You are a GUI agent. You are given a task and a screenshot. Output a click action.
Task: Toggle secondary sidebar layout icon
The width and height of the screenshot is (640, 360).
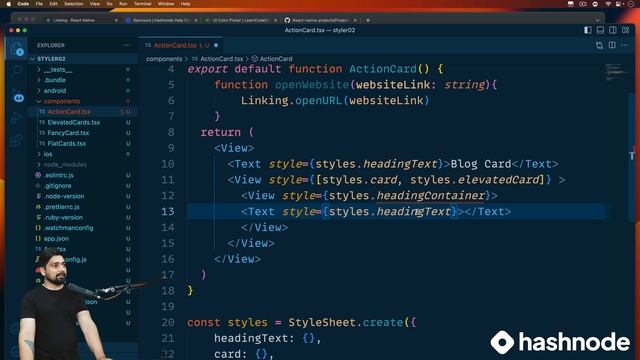(x=613, y=30)
